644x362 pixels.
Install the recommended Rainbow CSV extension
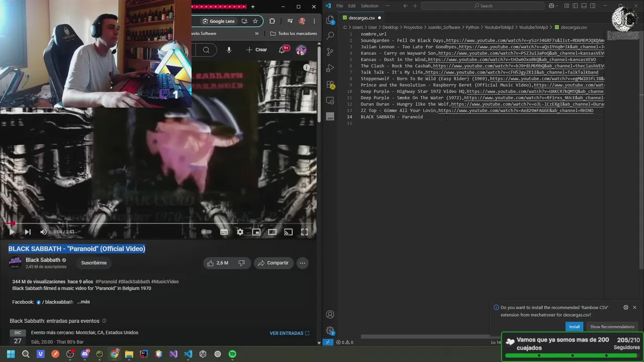pyautogui.click(x=574, y=327)
